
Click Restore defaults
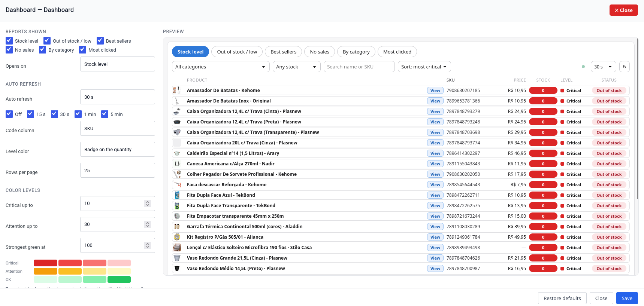tap(562, 298)
